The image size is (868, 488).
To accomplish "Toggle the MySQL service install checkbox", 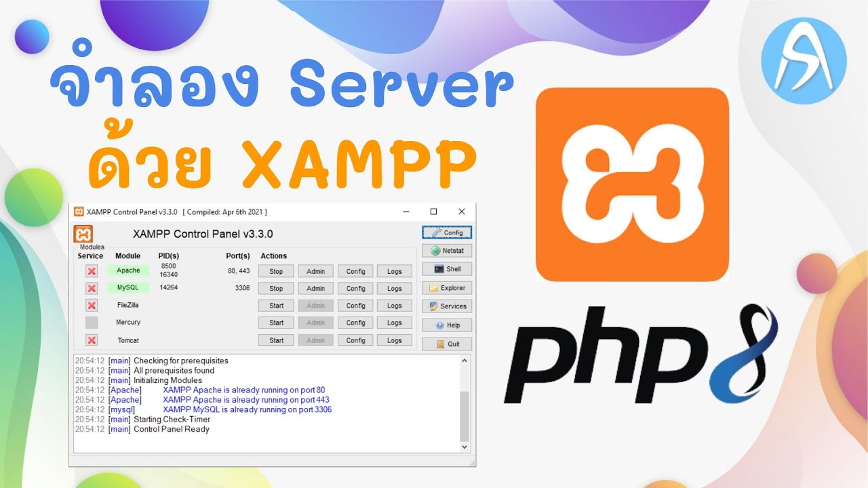I will [x=92, y=288].
